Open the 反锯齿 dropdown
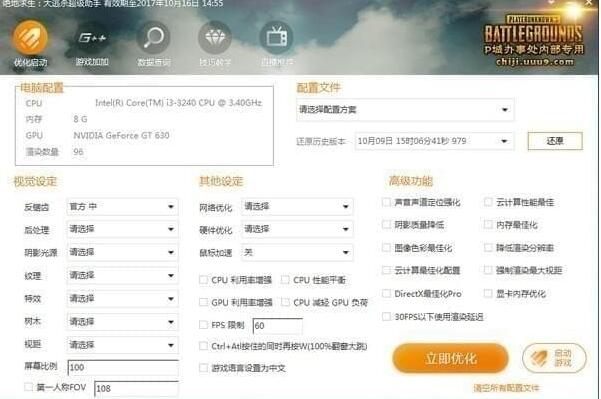This screenshot has height=399, width=601. [122, 207]
